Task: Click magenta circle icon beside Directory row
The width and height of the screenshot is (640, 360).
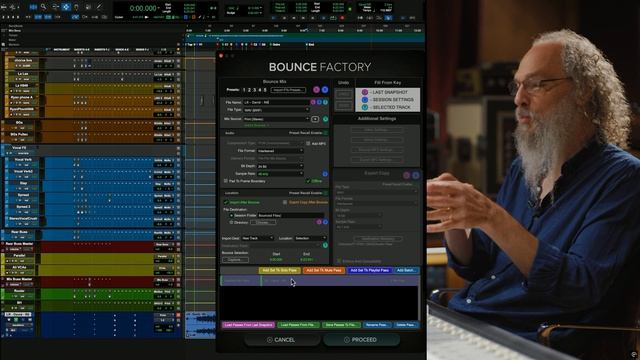Action: [x=319, y=222]
